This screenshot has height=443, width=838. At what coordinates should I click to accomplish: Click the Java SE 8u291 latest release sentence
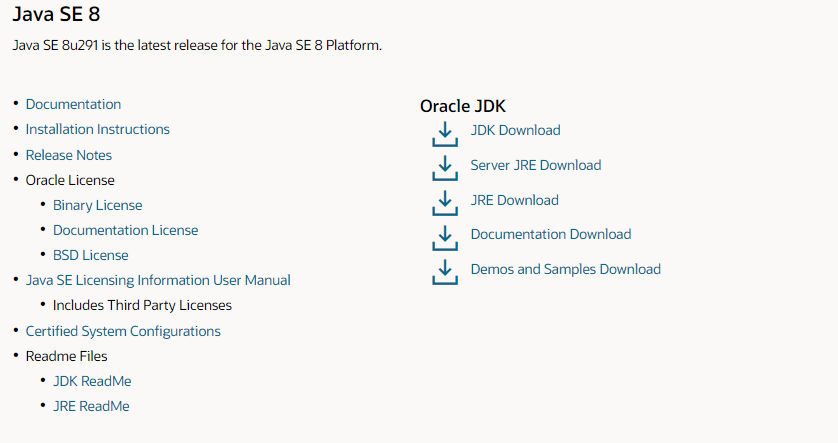click(x=197, y=45)
